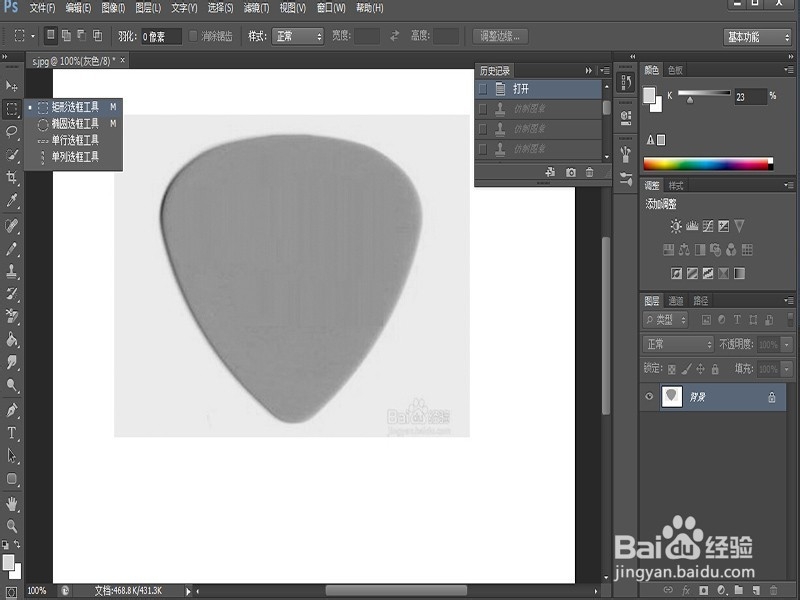
Task: Expand status bar document info arrow
Action: (x=188, y=591)
